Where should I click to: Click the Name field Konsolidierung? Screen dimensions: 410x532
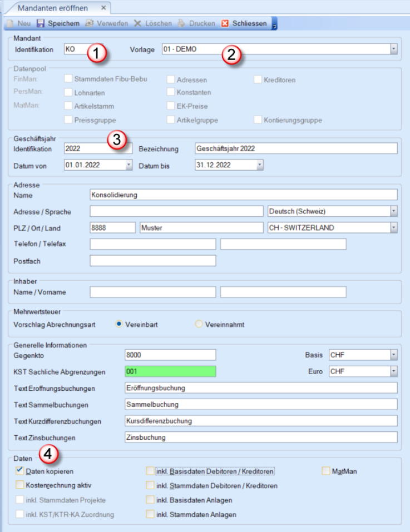[243, 195]
